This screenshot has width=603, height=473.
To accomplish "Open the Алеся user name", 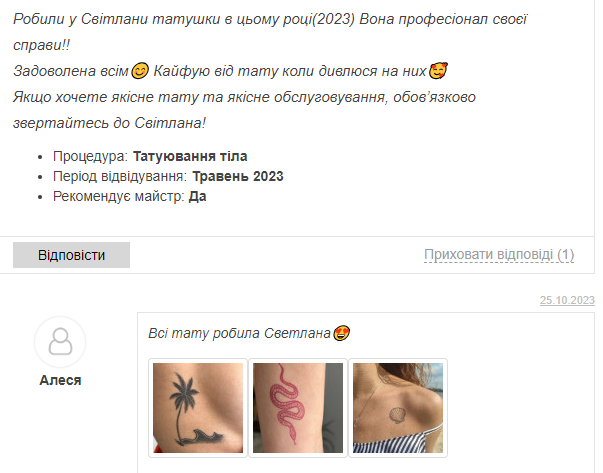I will [x=60, y=380].
